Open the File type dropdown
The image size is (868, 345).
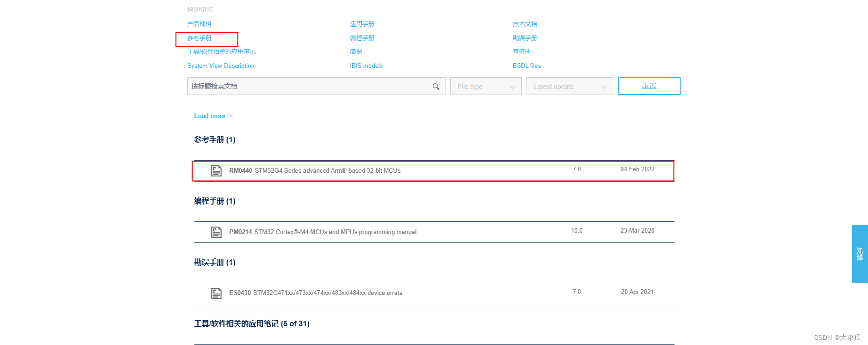pos(486,87)
